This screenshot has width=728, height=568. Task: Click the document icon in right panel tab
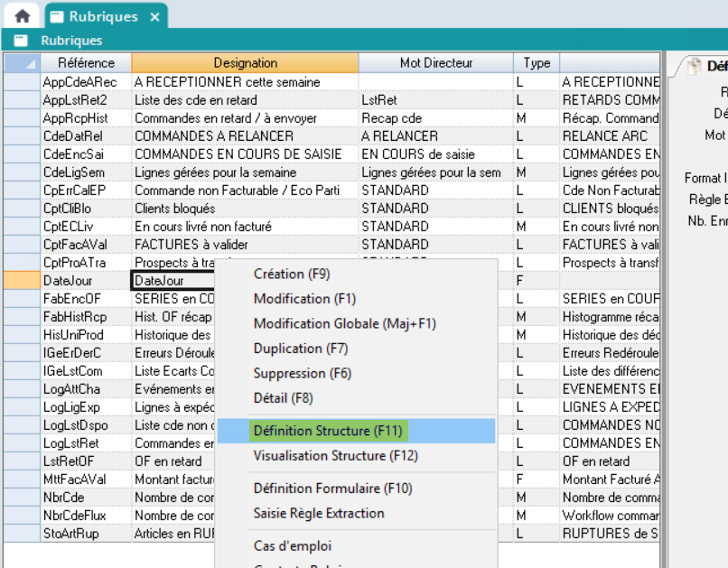pyautogui.click(x=694, y=66)
